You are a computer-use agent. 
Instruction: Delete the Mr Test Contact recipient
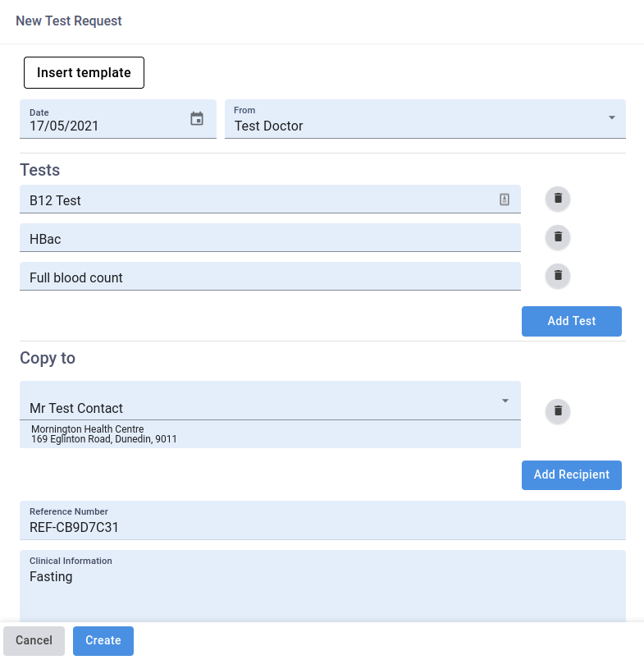coord(558,410)
